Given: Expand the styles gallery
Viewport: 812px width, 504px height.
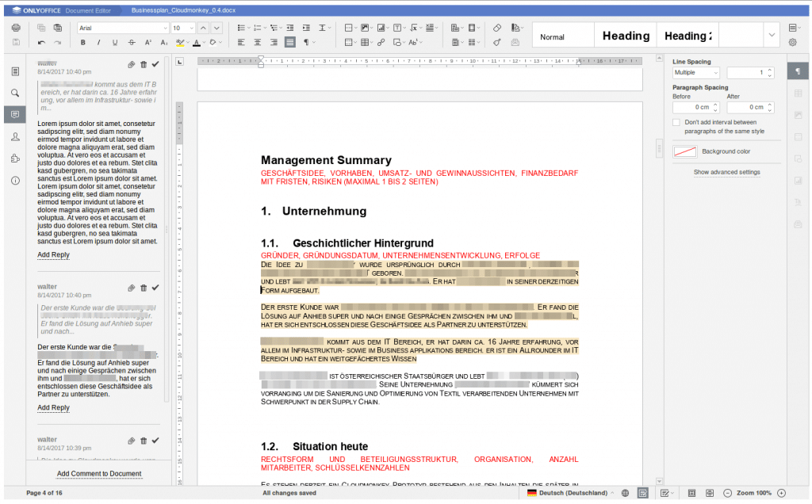Looking at the screenshot, I should (772, 35).
